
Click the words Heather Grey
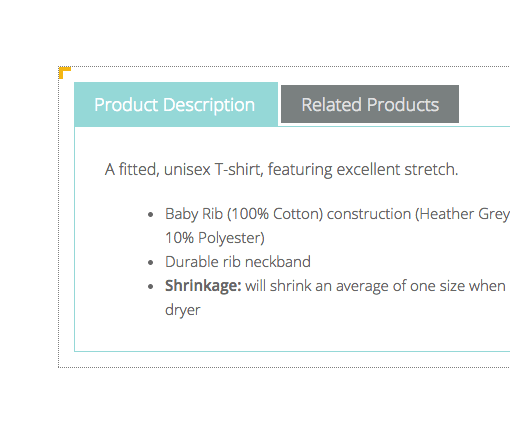tap(464, 214)
